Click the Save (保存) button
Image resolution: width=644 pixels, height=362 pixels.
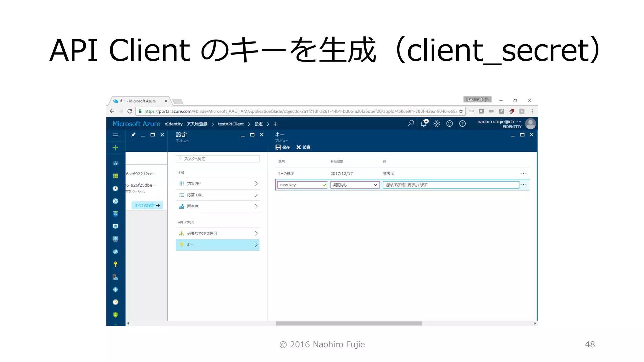pyautogui.click(x=282, y=147)
